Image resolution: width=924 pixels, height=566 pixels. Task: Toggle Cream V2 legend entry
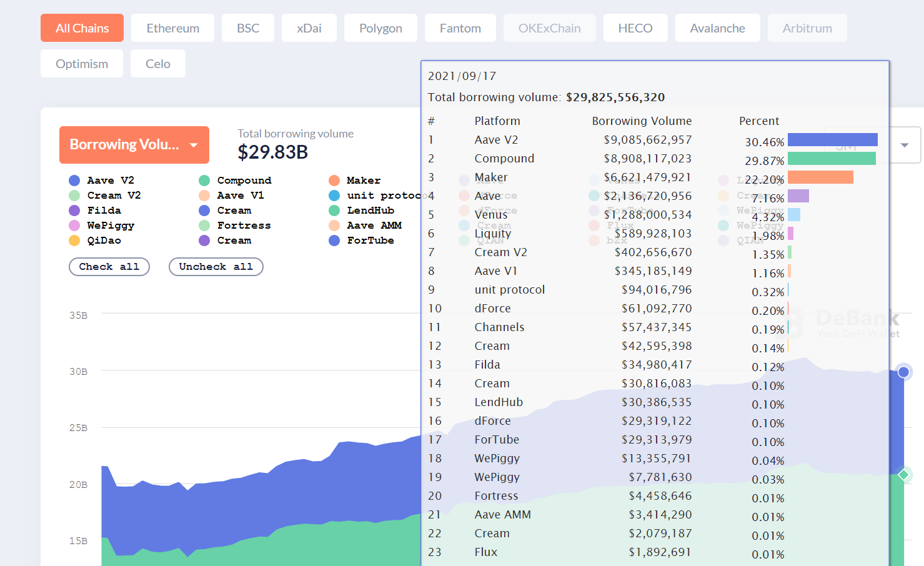click(105, 196)
